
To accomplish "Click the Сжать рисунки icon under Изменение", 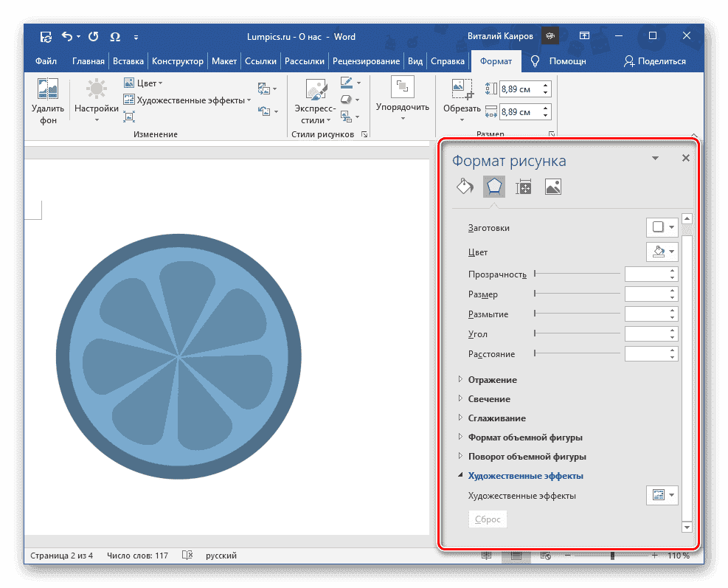I will coord(129,116).
